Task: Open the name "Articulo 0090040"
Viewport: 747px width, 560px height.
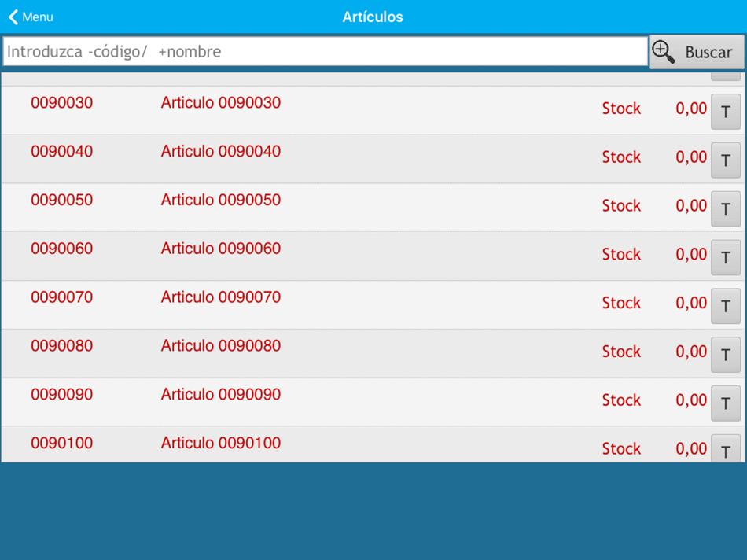Action: [x=221, y=151]
